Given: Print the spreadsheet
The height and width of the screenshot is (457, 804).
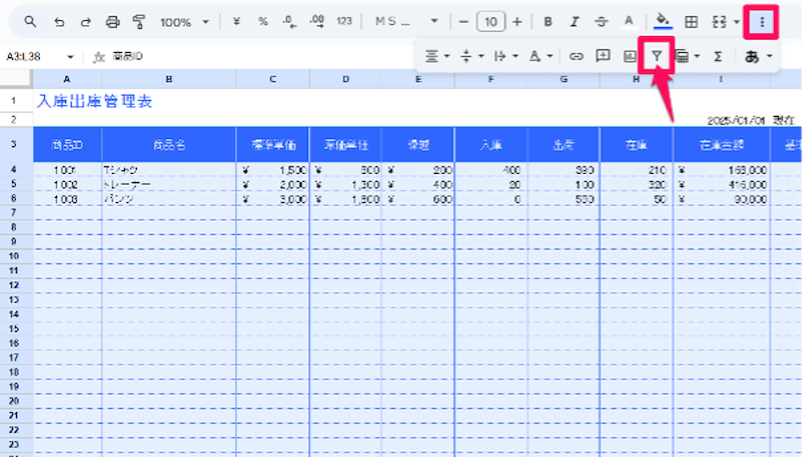Looking at the screenshot, I should pyautogui.click(x=112, y=22).
